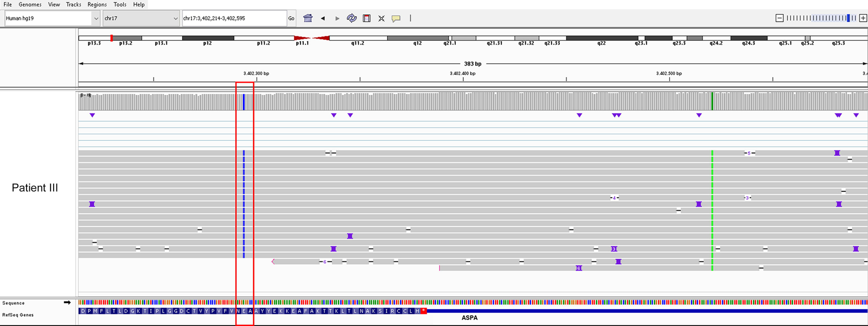Click the q24.3 band label
The height and width of the screenshot is (326, 868).
748,43
